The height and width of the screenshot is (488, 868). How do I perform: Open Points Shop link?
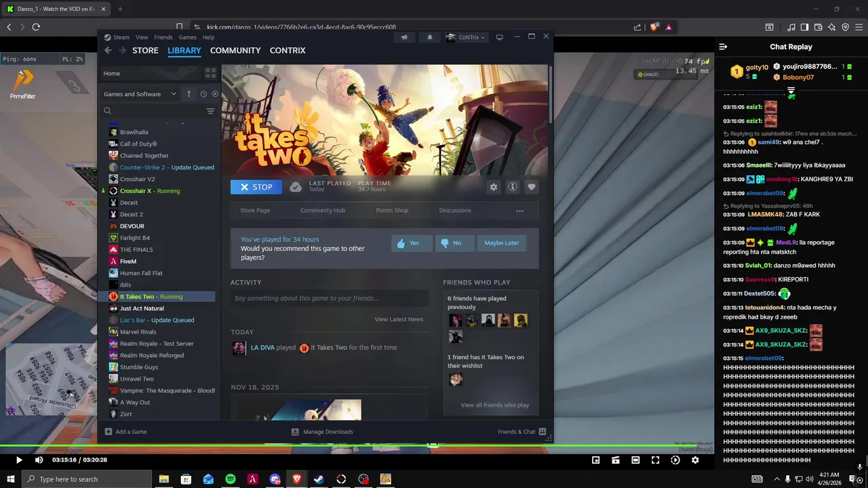(x=392, y=211)
